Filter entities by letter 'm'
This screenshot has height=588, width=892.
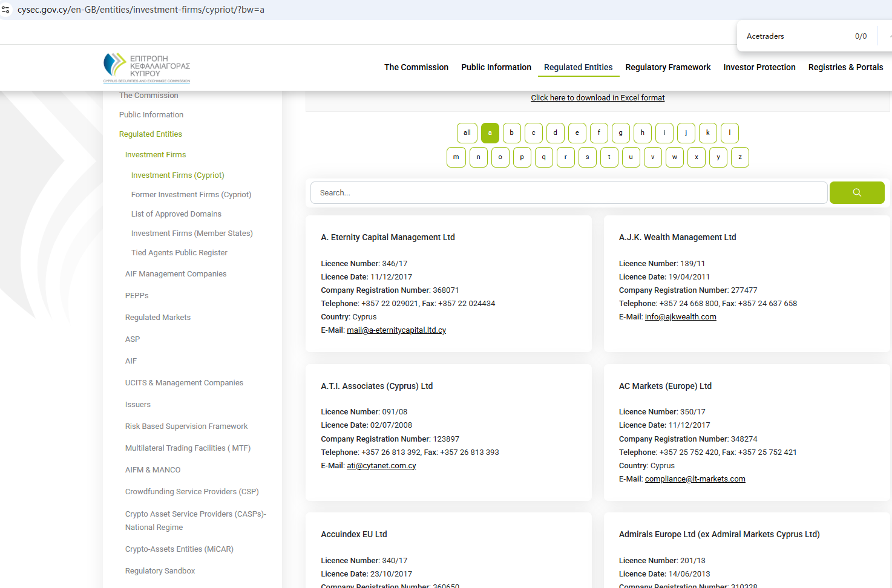[x=456, y=157]
